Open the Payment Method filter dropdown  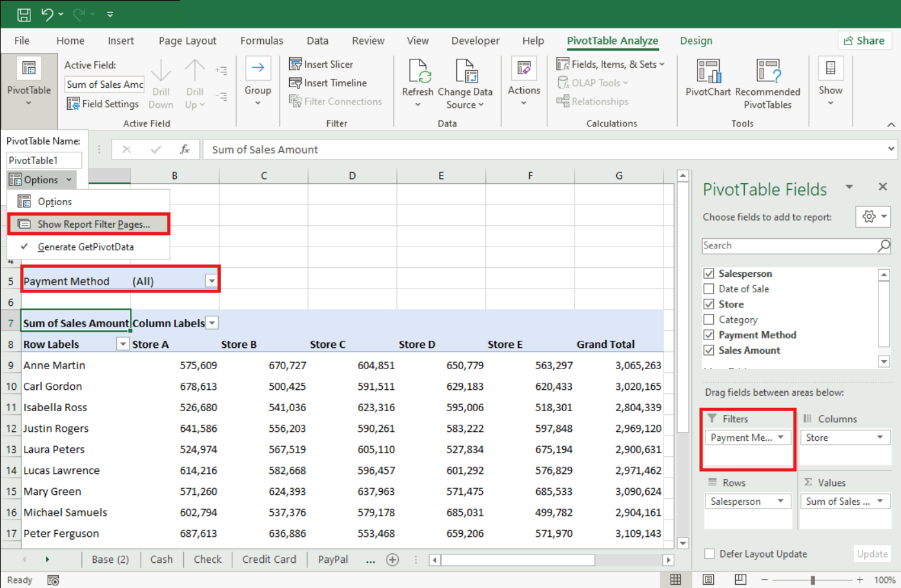pyautogui.click(x=211, y=281)
